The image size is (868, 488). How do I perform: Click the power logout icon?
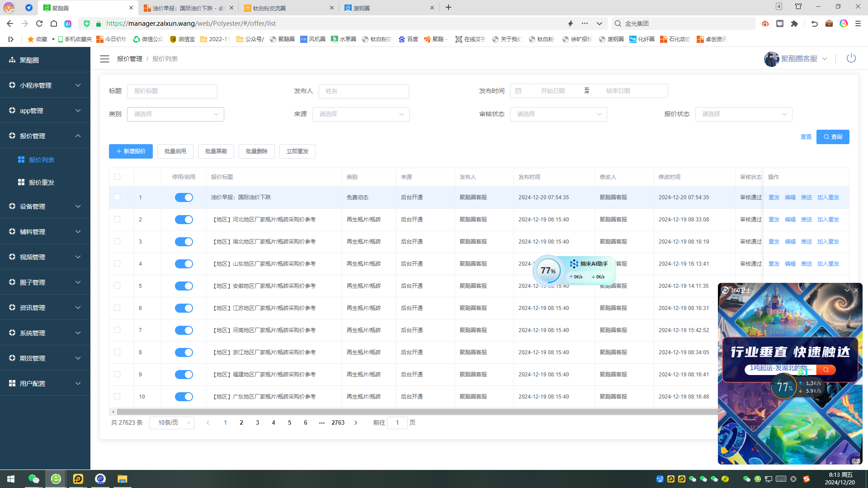[851, 58]
